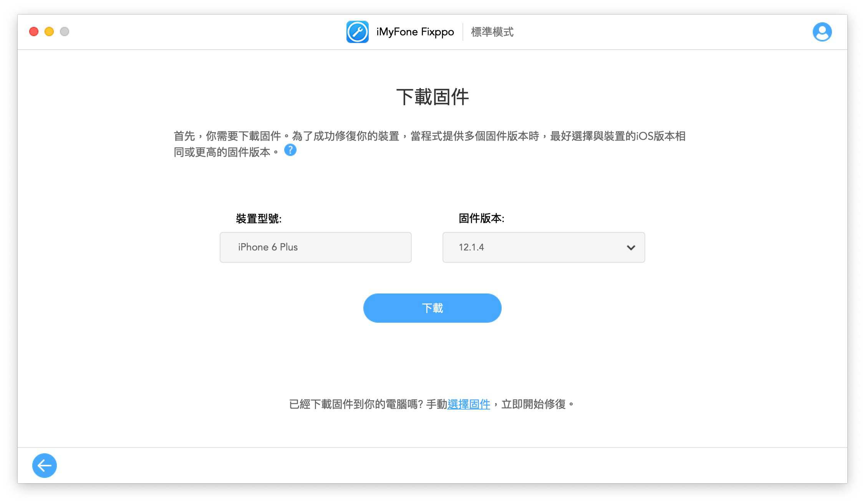
Task: Click the 下載固件 page heading
Action: click(x=432, y=97)
